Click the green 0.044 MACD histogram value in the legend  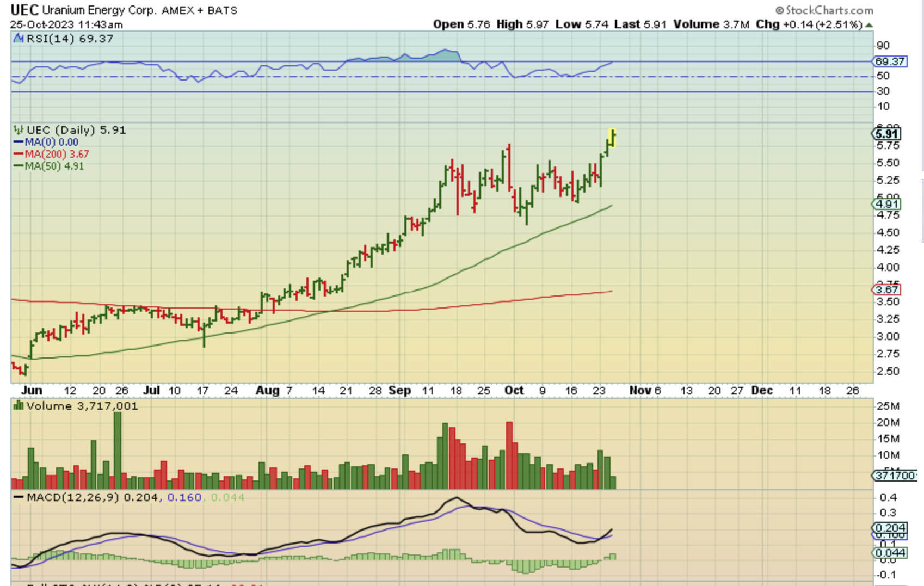[227, 497]
